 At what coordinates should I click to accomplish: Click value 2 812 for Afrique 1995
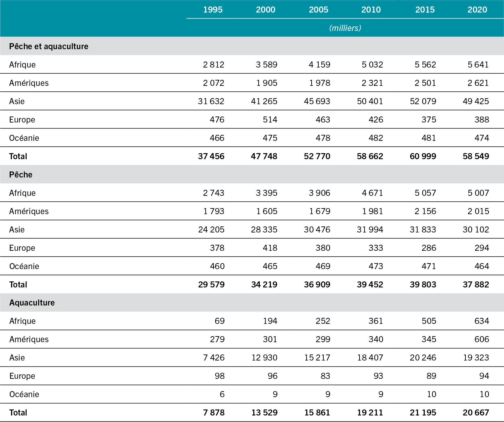coord(214,65)
